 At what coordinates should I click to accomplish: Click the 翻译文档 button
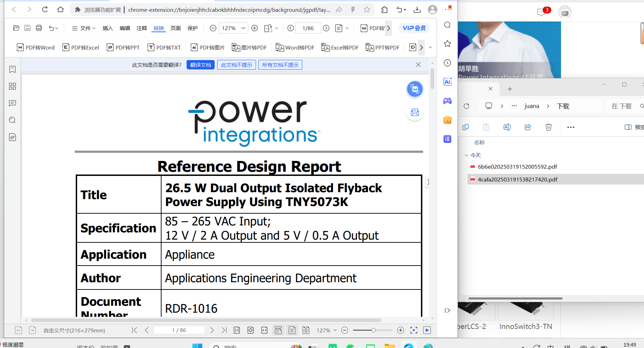201,65
